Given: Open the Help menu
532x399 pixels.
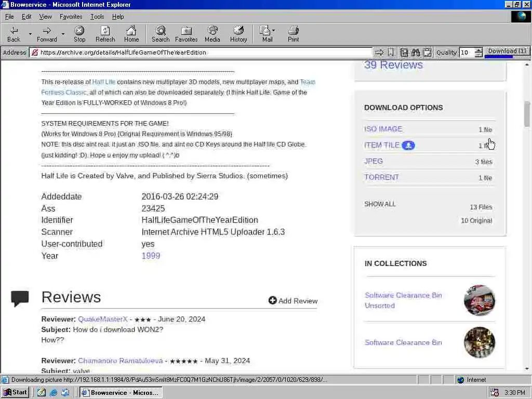Looking at the screenshot, I should (x=118, y=17).
